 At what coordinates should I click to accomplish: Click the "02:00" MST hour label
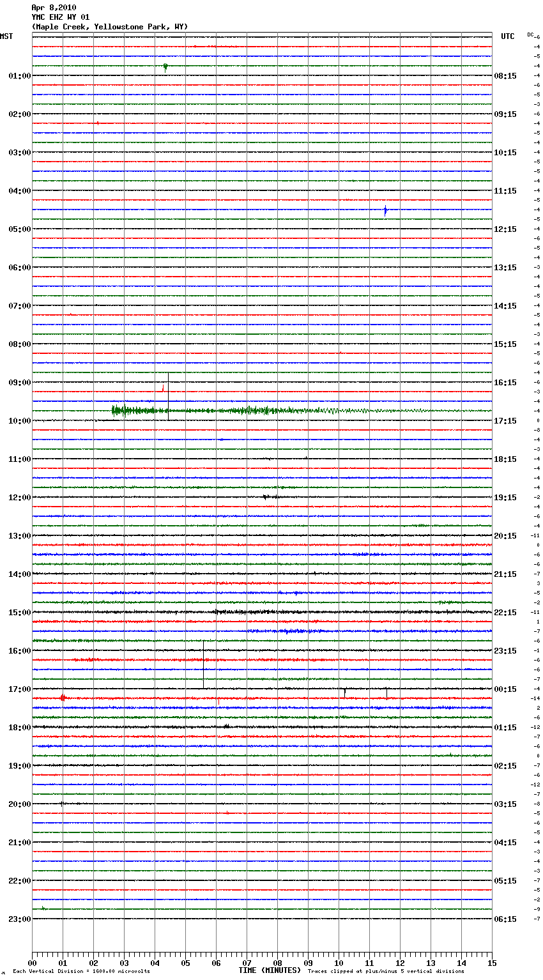click(x=20, y=114)
